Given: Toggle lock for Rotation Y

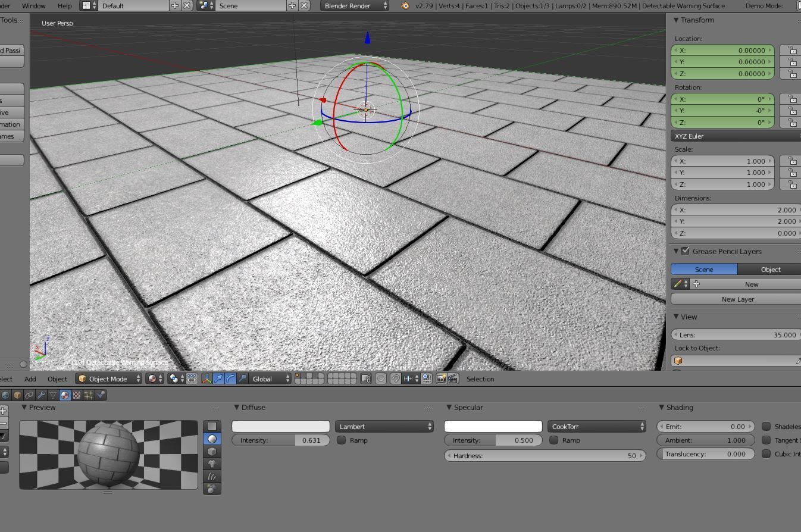Looking at the screenshot, I should (793, 111).
